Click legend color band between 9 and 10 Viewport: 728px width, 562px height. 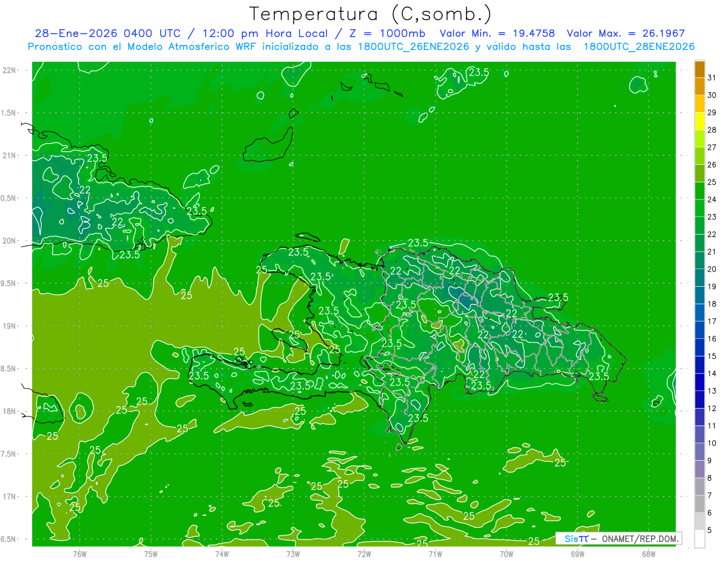point(699,452)
